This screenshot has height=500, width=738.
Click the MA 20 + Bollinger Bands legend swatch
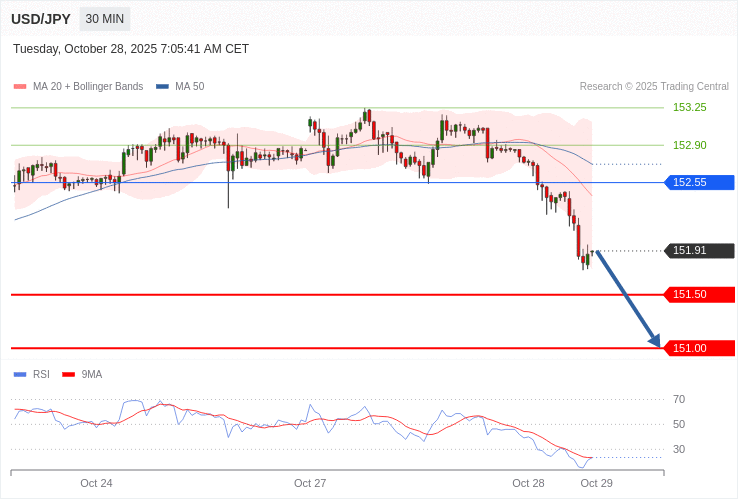point(20,87)
